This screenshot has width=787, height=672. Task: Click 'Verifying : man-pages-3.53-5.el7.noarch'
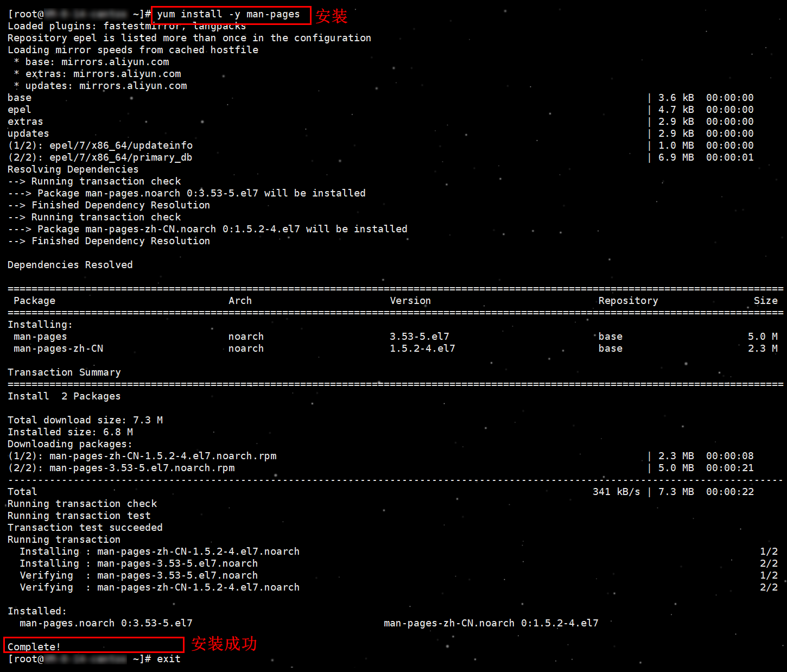[x=139, y=575]
